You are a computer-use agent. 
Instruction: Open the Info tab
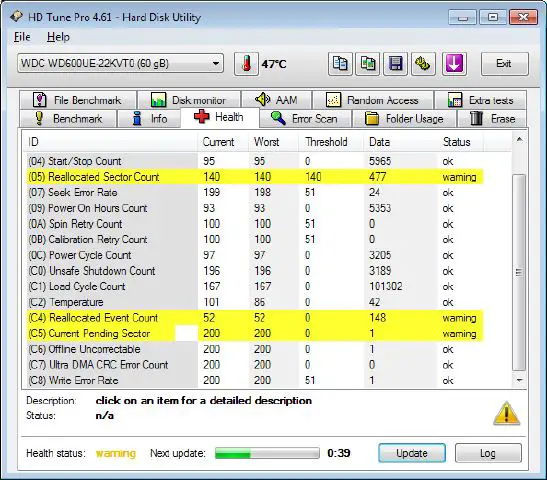(x=150, y=119)
